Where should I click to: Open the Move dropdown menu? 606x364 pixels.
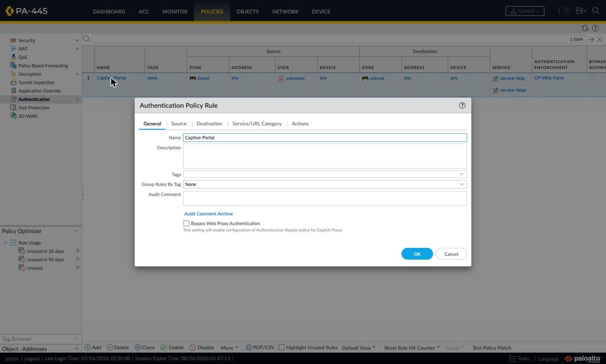229,347
